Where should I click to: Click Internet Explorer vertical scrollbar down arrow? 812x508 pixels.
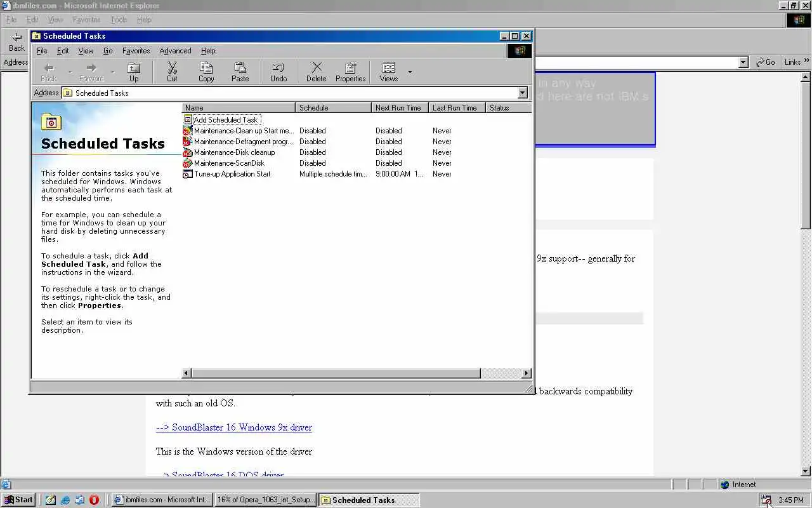tap(806, 471)
